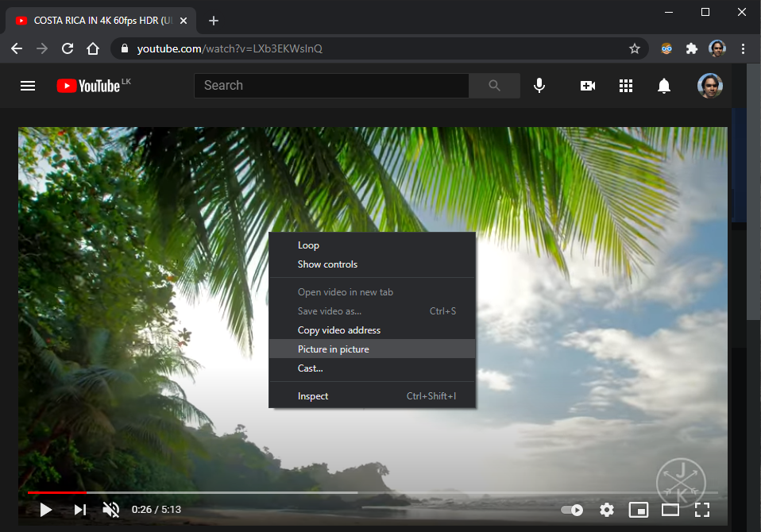This screenshot has height=532, width=761.
Task: Open the Chrome three-dot menu
Action: [x=743, y=48]
